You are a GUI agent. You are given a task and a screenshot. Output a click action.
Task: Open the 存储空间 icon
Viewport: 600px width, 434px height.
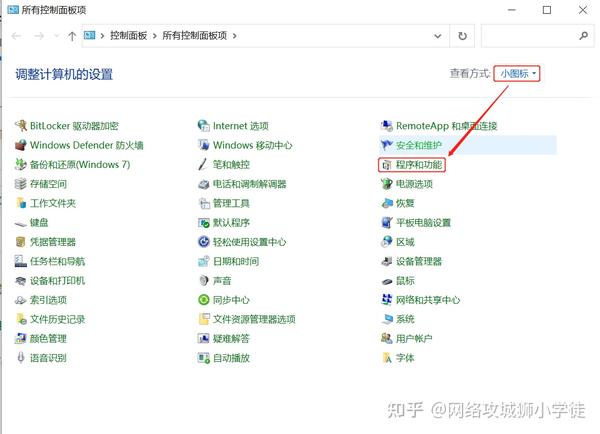pos(20,184)
